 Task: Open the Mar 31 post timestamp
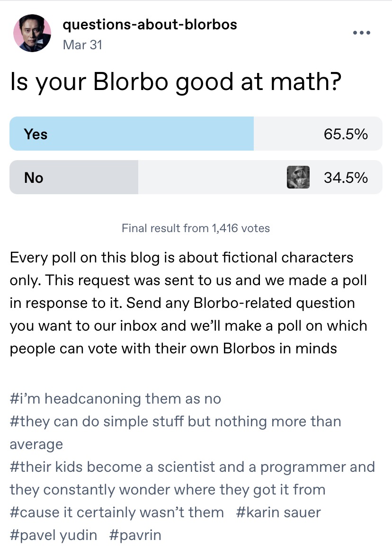pyautogui.click(x=82, y=45)
